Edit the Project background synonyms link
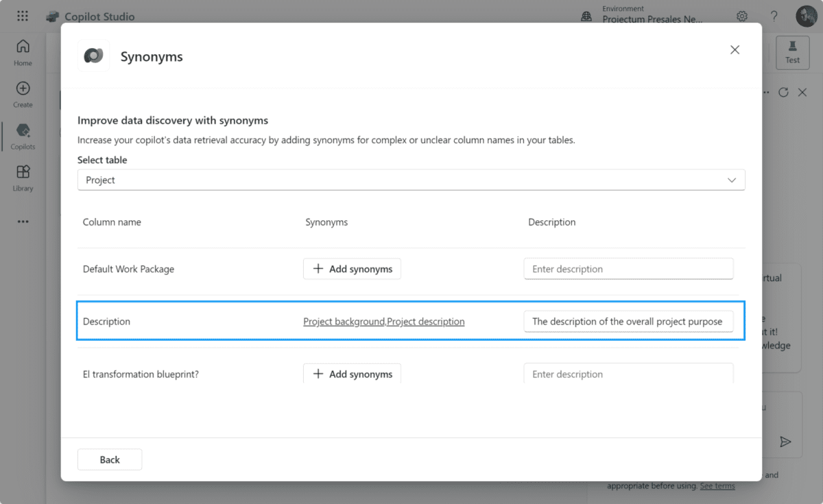 coord(384,321)
